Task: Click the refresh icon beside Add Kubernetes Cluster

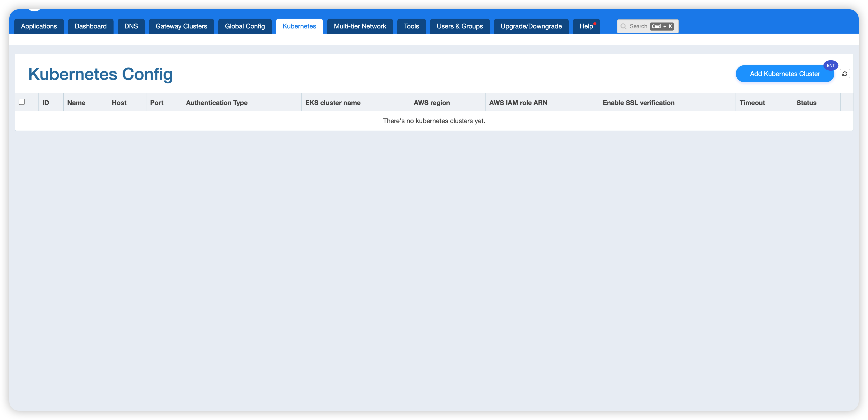Action: [x=844, y=74]
